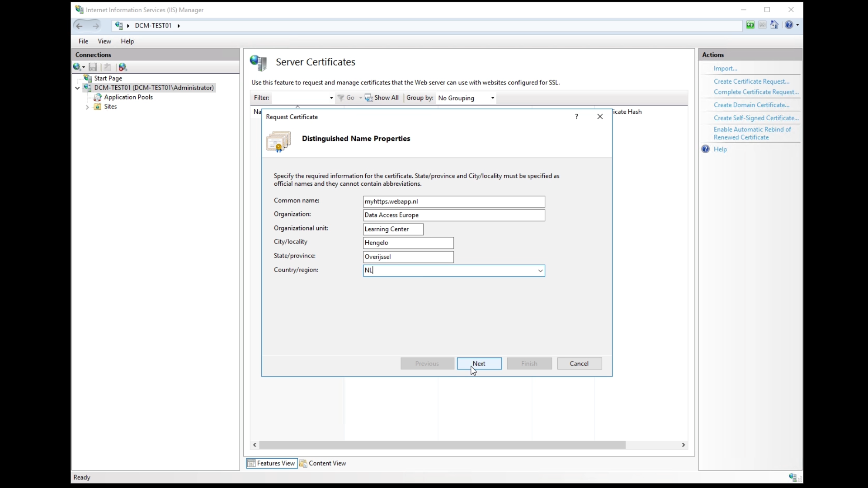Open the File menu

point(83,41)
